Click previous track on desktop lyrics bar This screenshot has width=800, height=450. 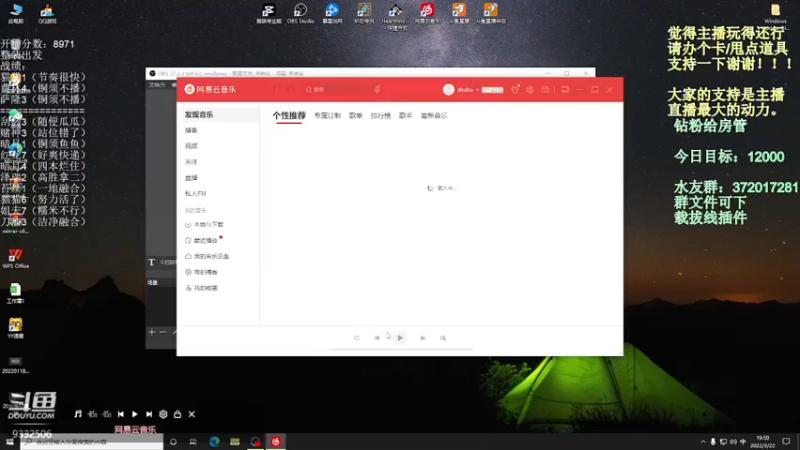coord(121,414)
